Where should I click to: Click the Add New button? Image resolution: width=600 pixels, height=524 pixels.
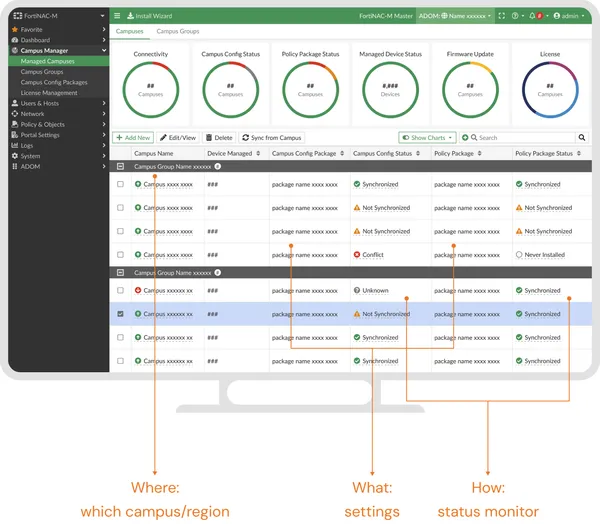click(133, 137)
